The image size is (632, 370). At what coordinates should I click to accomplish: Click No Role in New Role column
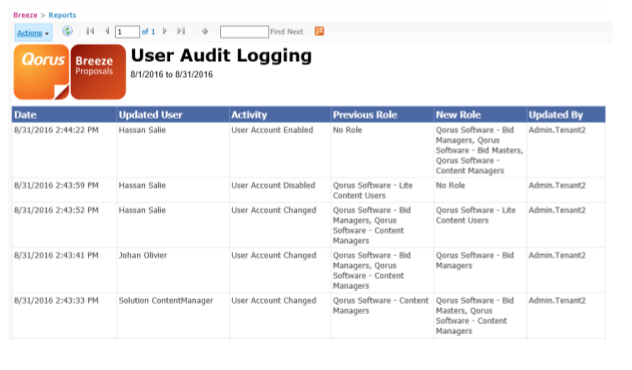point(450,185)
